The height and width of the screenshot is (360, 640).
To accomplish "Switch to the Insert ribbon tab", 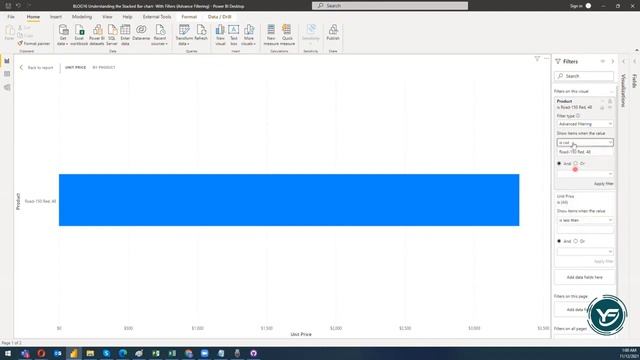I will pyautogui.click(x=56, y=17).
